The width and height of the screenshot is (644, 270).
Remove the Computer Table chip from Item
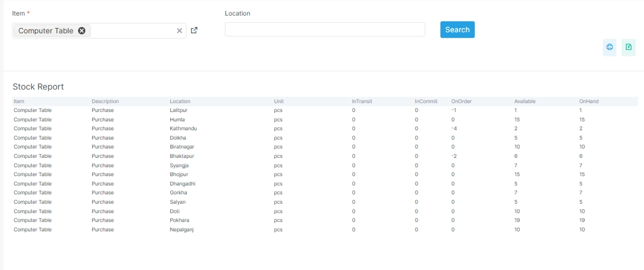click(x=82, y=31)
